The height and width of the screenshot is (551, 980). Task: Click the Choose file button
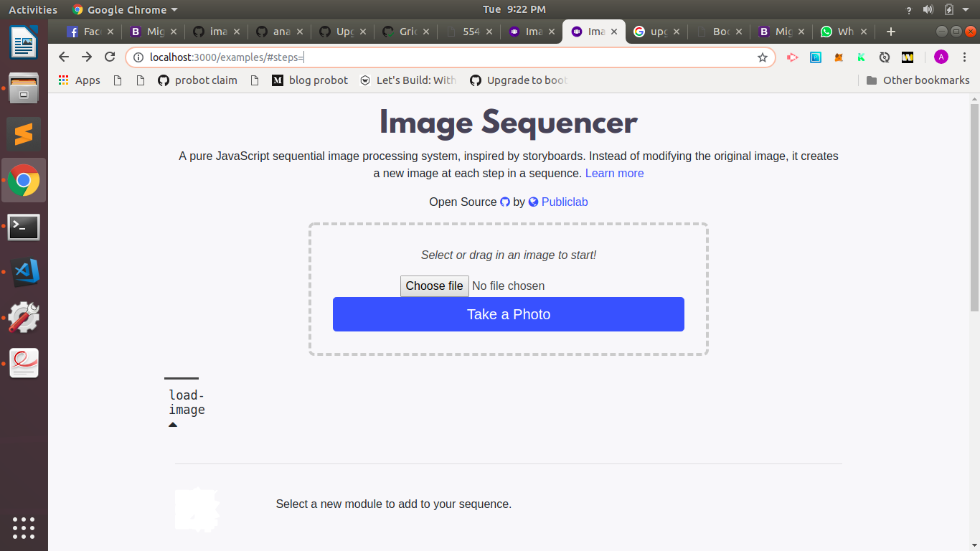(435, 286)
